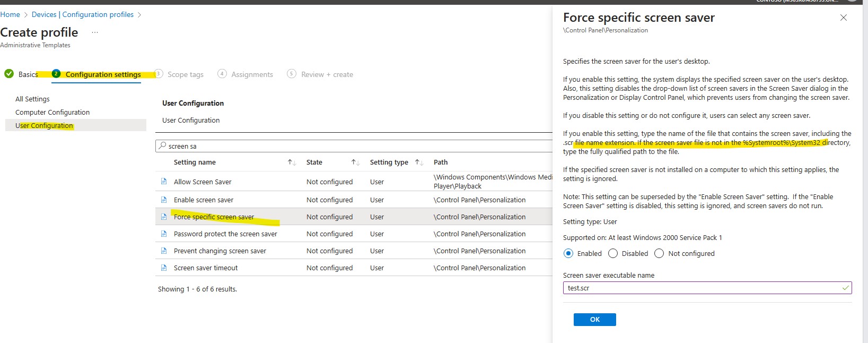Select All Settings in the left tree
Image resolution: width=868 pixels, height=343 pixels.
pyautogui.click(x=32, y=99)
